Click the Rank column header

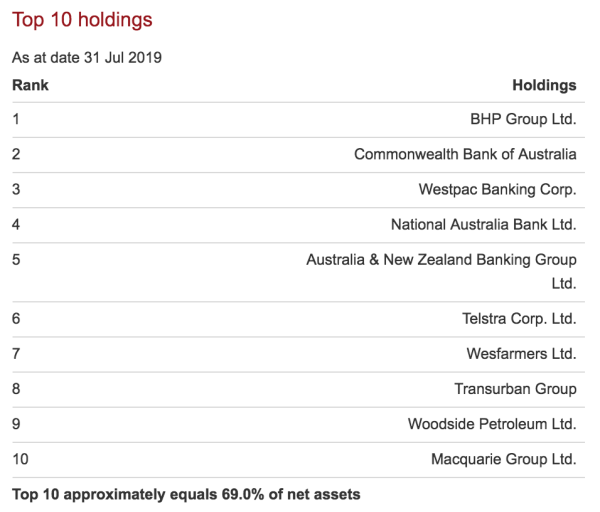(30, 85)
